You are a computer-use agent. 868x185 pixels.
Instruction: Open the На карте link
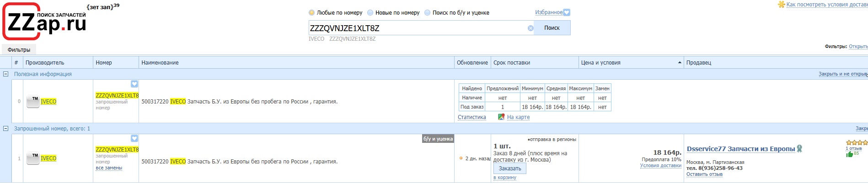coord(518,117)
